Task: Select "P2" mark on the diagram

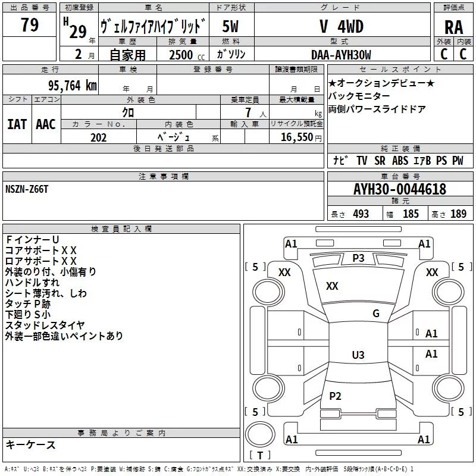Action: tap(335, 396)
